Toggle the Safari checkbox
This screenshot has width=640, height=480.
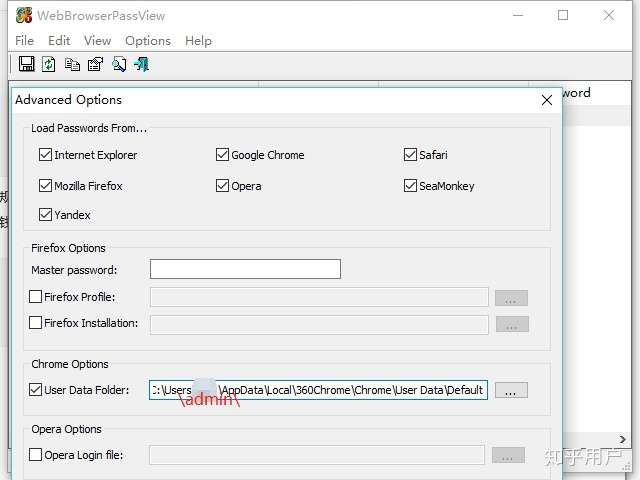click(x=410, y=155)
